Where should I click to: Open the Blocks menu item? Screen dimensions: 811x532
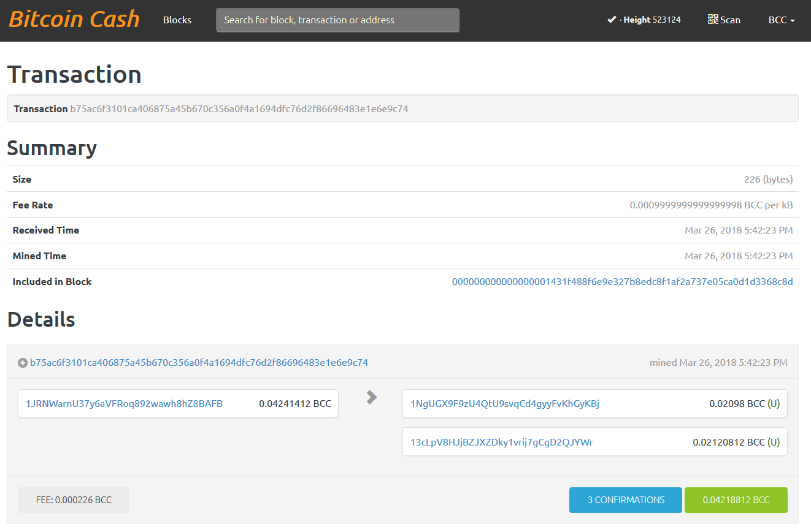click(x=177, y=20)
